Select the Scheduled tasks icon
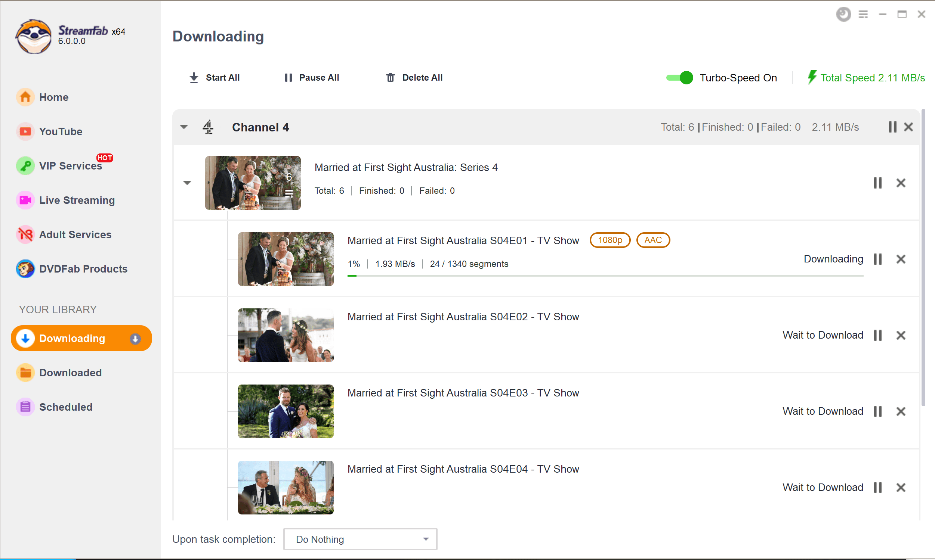The height and width of the screenshot is (560, 935). pyautogui.click(x=24, y=407)
